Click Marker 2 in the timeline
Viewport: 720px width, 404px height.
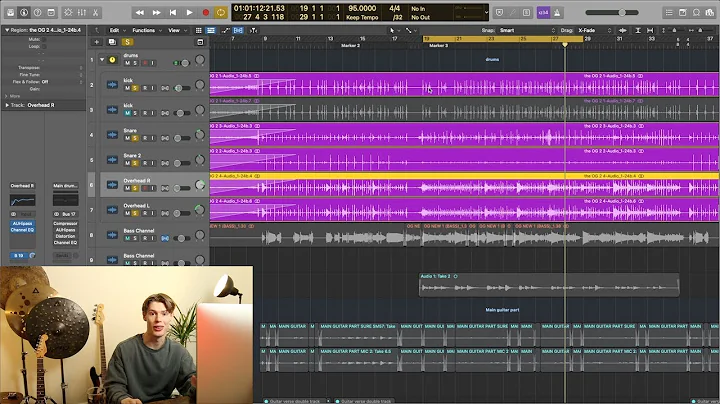[x=350, y=45]
